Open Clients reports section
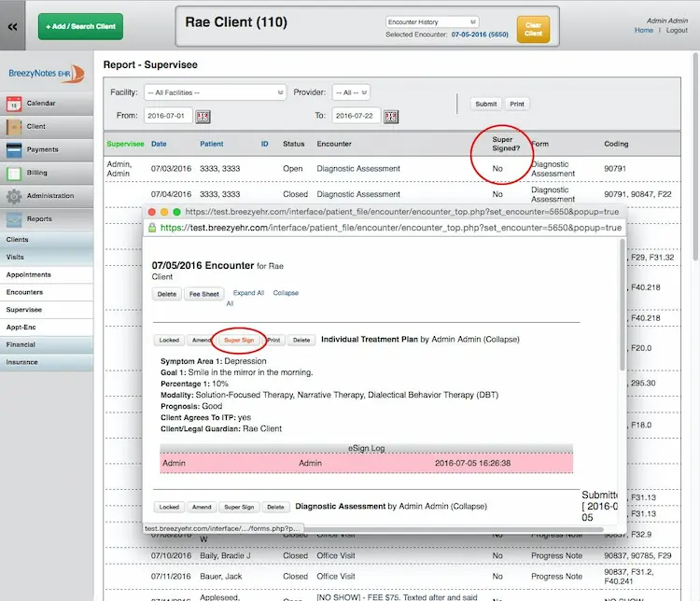Viewport: 700px width, 601px height. click(47, 240)
